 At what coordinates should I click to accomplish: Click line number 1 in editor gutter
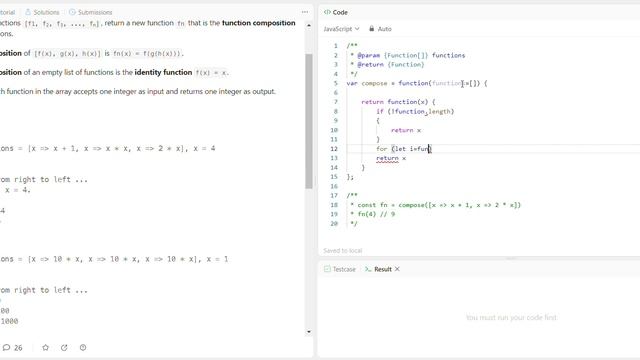click(336, 46)
